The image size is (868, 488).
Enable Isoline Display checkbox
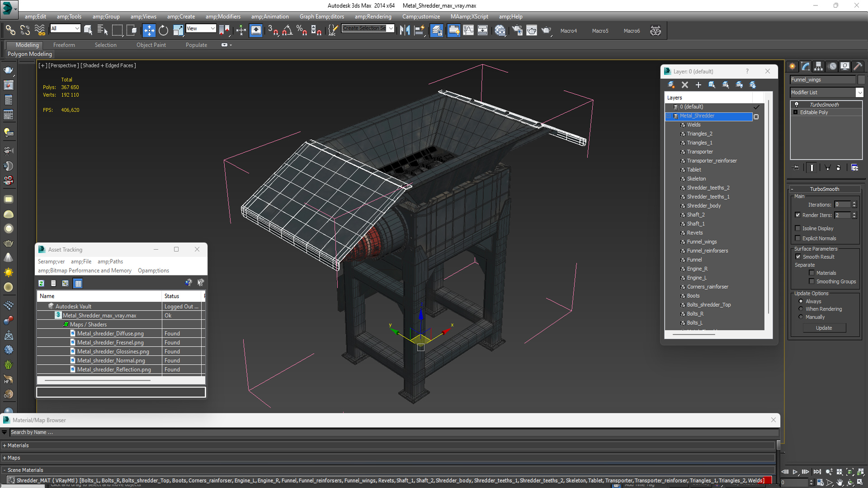tap(797, 228)
